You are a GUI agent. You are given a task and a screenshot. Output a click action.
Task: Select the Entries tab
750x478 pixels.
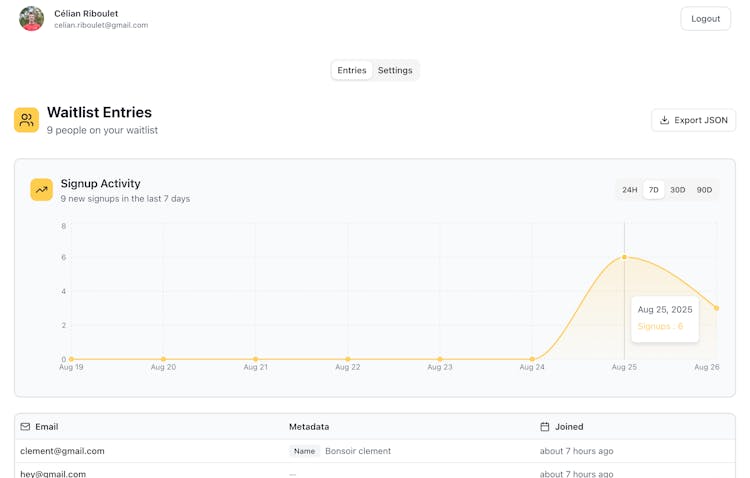pos(352,70)
